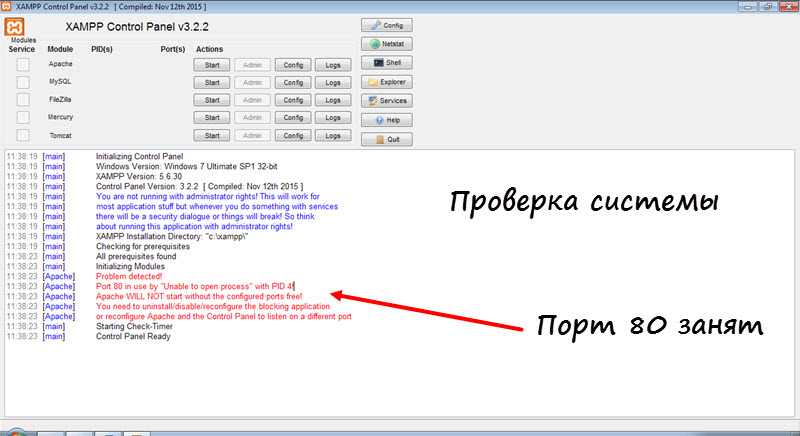Screen dimensions: 800x436
Task: Click the Tomcat module name label
Action: coord(60,136)
